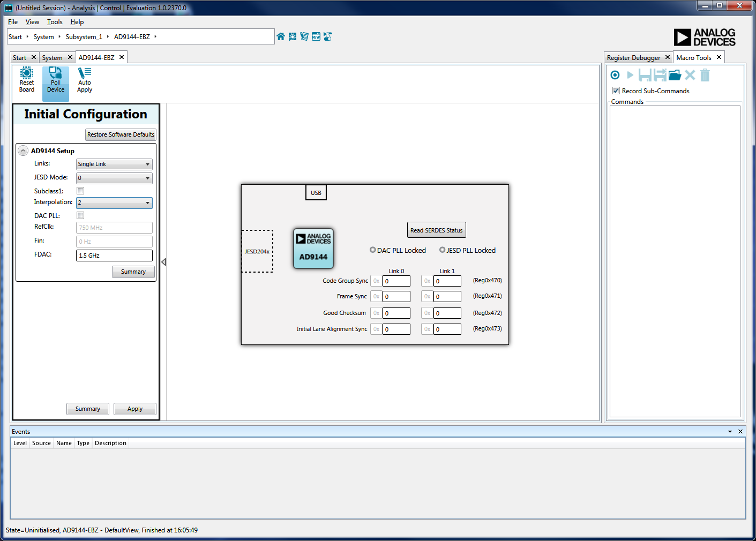Open the Tools menu
The height and width of the screenshot is (541, 756).
(55, 22)
